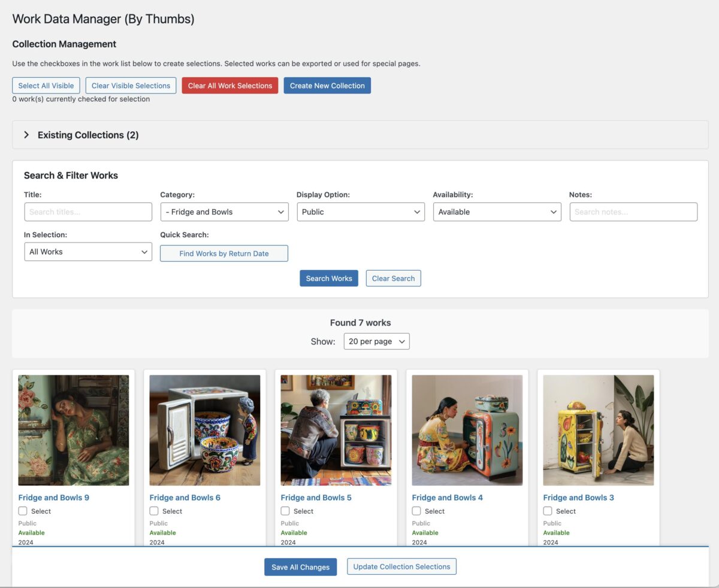
Task: Click red Clear All Work Selections button
Action: coord(230,86)
